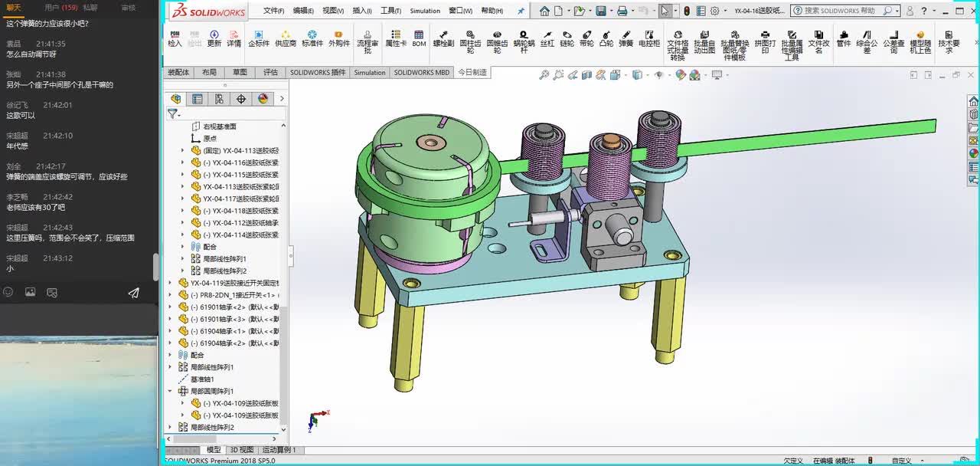This screenshot has height=466, width=980.
Task: Click the Edit Appearance icon in view toolbar
Action: 681,75
